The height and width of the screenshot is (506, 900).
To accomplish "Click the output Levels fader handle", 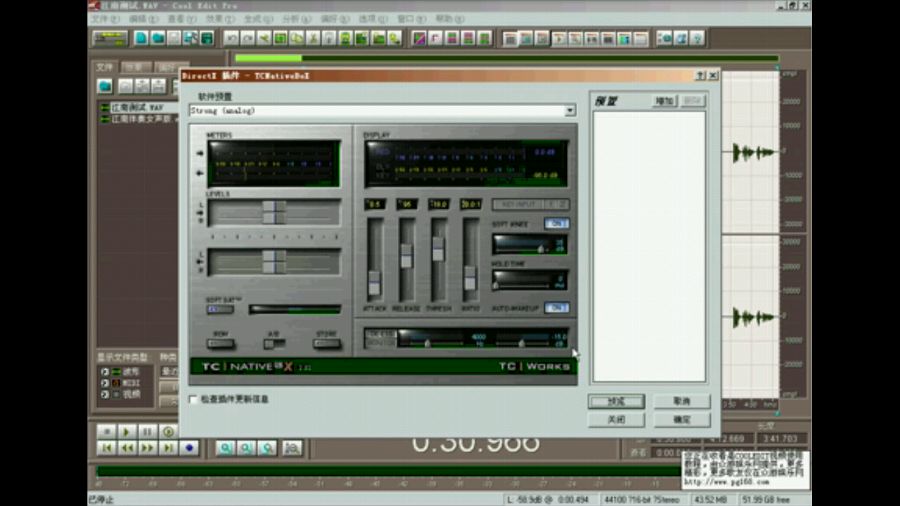I will pos(274,262).
